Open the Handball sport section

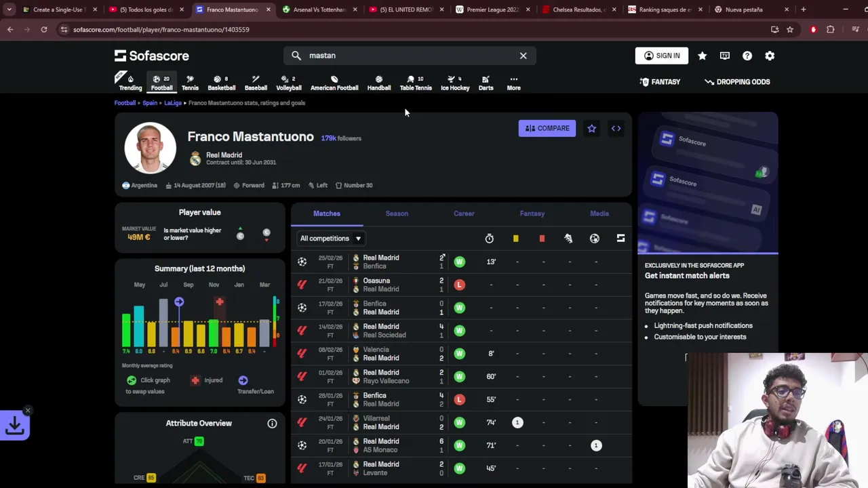coord(379,82)
